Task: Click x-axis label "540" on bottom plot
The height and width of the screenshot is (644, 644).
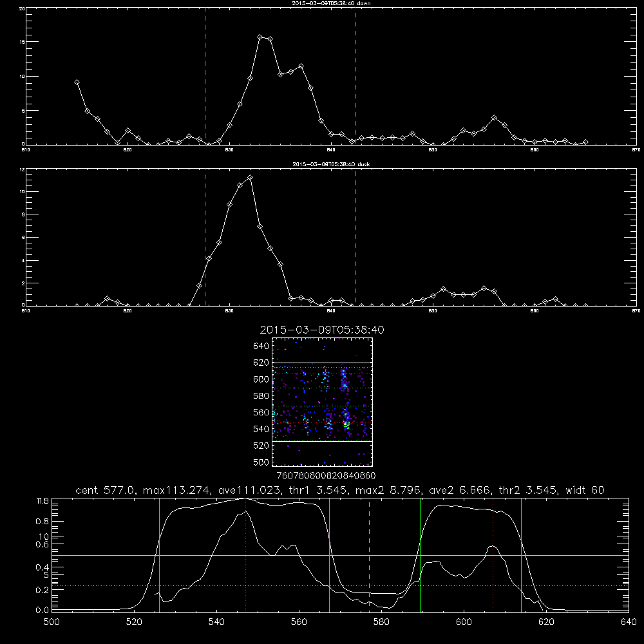Action: (216, 621)
